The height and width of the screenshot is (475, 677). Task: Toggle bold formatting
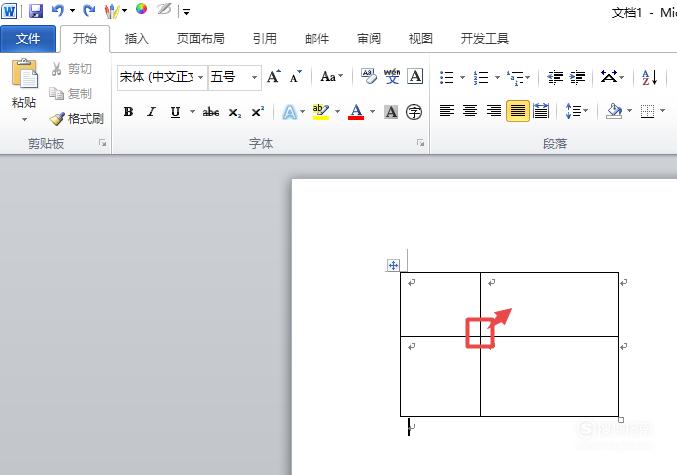point(128,112)
